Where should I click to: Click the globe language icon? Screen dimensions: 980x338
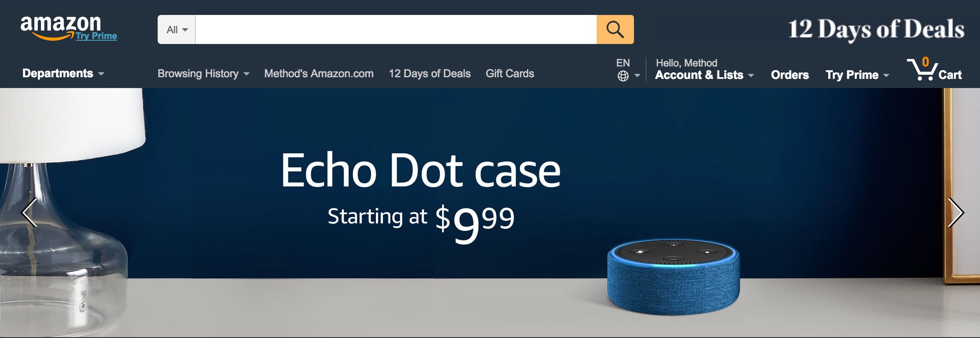pos(623,76)
